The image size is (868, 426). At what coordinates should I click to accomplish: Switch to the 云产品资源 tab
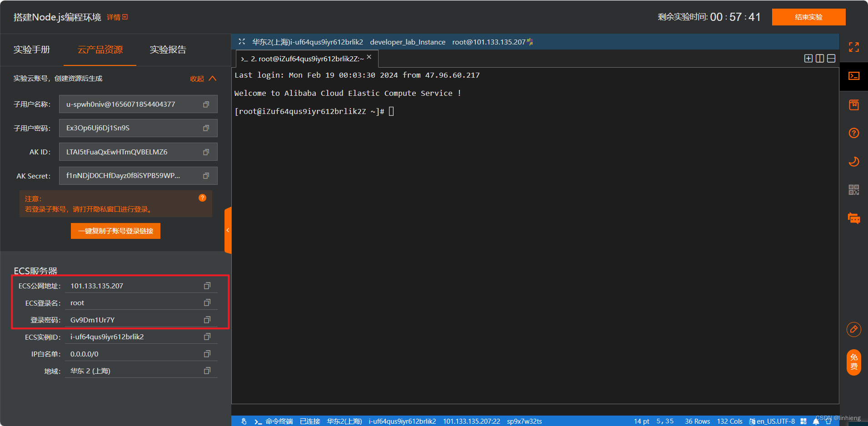click(x=100, y=50)
